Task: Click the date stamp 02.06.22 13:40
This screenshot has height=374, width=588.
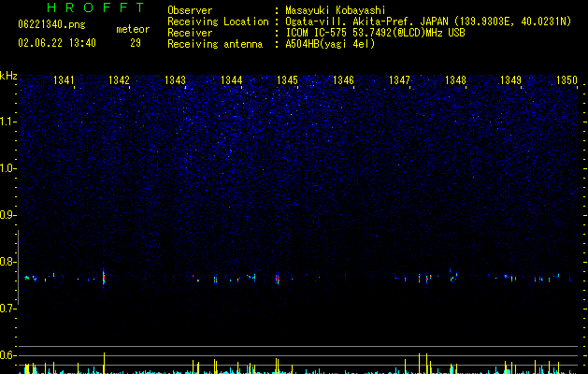Action: tap(57, 43)
